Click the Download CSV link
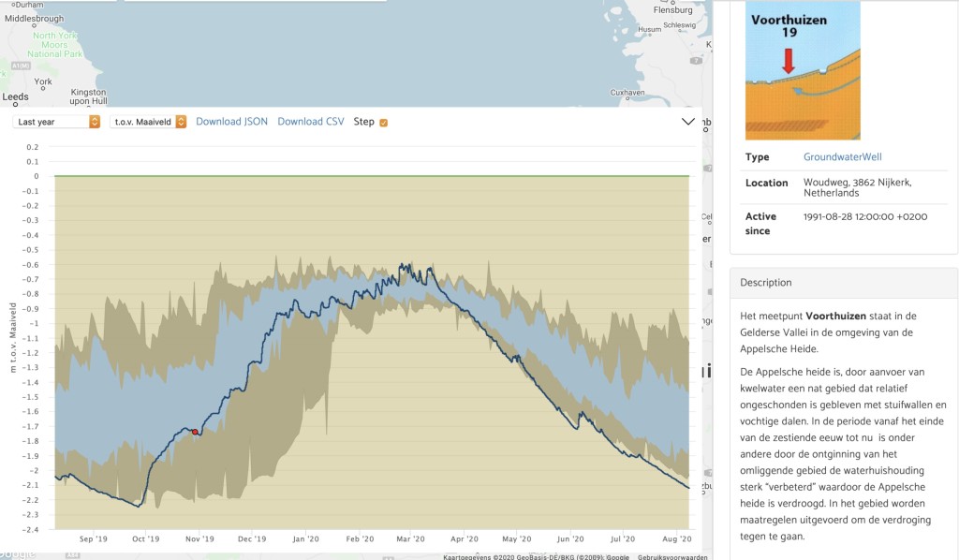Viewport: 959px width, 560px height. 311,122
